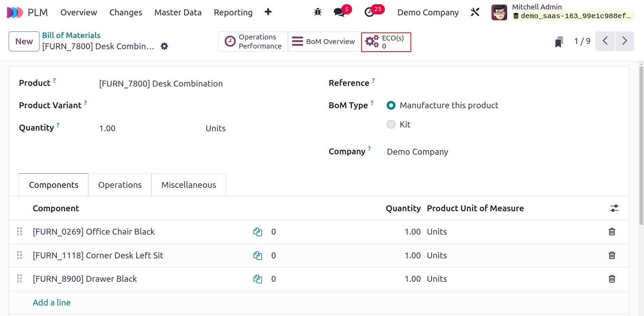Open BoM Overview stat button
The height and width of the screenshot is (316, 644).
pos(324,42)
